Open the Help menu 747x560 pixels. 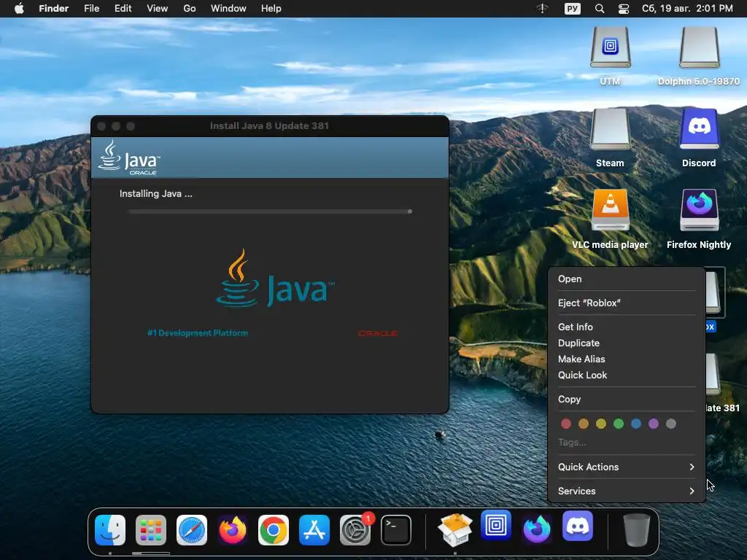pos(271,9)
